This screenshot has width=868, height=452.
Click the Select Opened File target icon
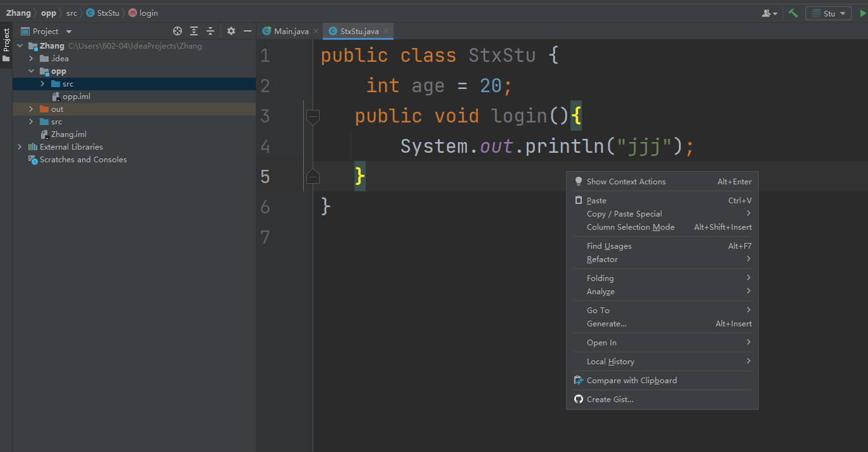[x=178, y=31]
